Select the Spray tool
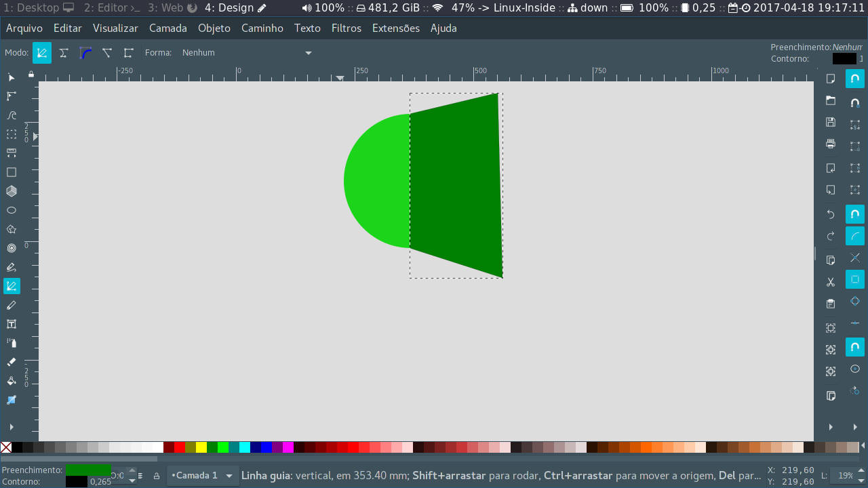 click(12, 343)
